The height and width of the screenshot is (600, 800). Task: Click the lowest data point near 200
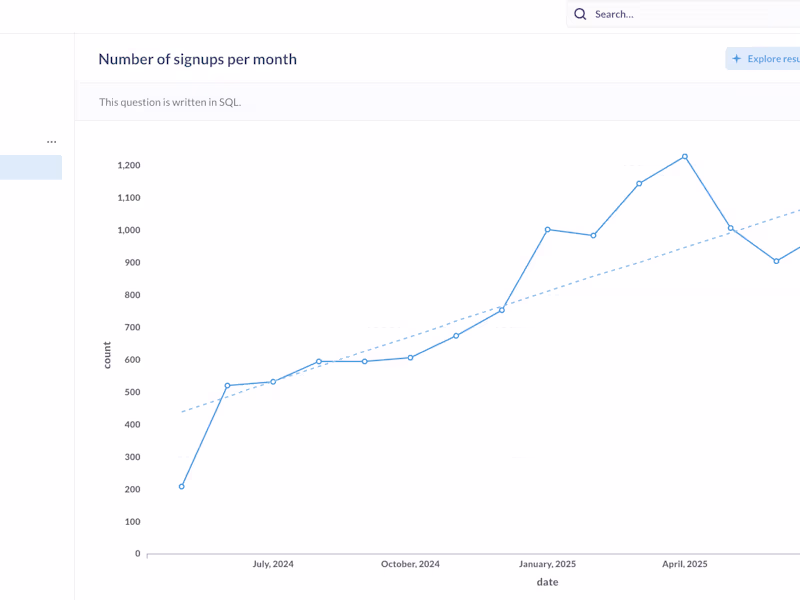[181, 486]
